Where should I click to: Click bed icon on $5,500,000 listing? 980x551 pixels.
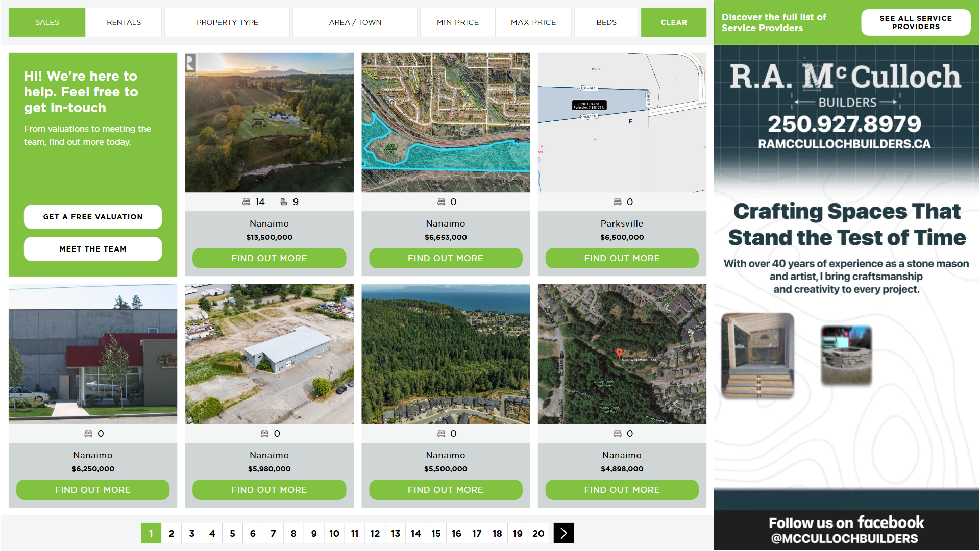441,434
